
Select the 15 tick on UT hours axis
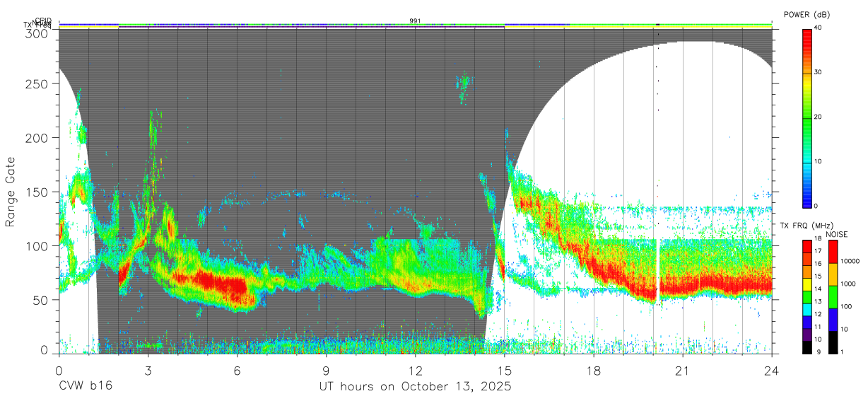pyautogui.click(x=505, y=370)
